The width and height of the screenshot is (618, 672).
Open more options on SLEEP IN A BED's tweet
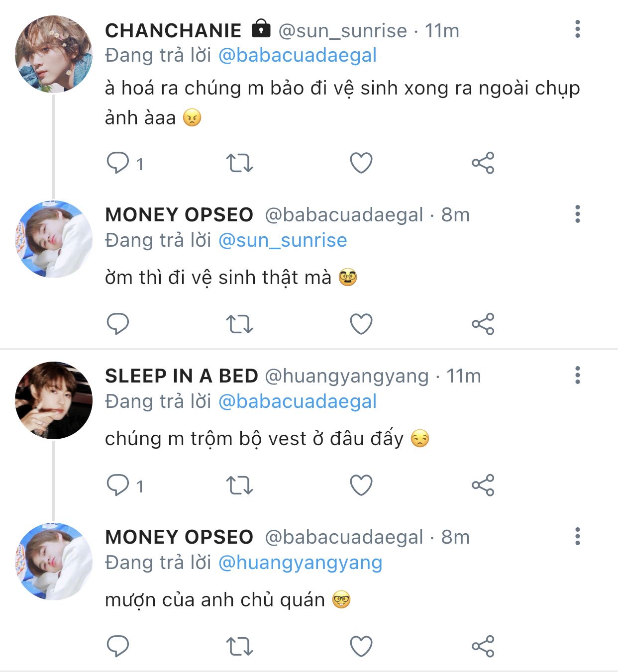click(577, 375)
